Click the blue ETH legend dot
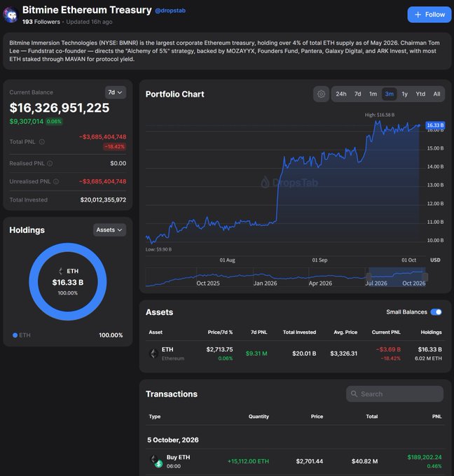The image size is (454, 476). [x=15, y=335]
